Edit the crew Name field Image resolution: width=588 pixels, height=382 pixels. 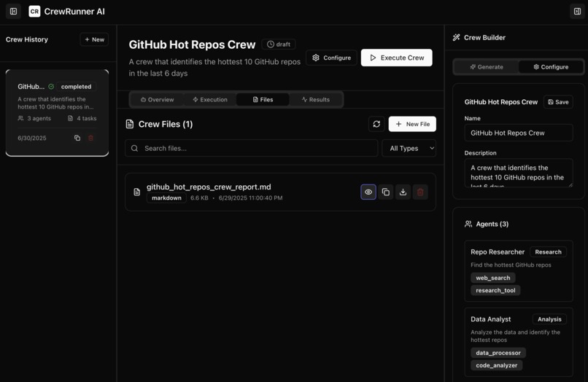tap(519, 133)
